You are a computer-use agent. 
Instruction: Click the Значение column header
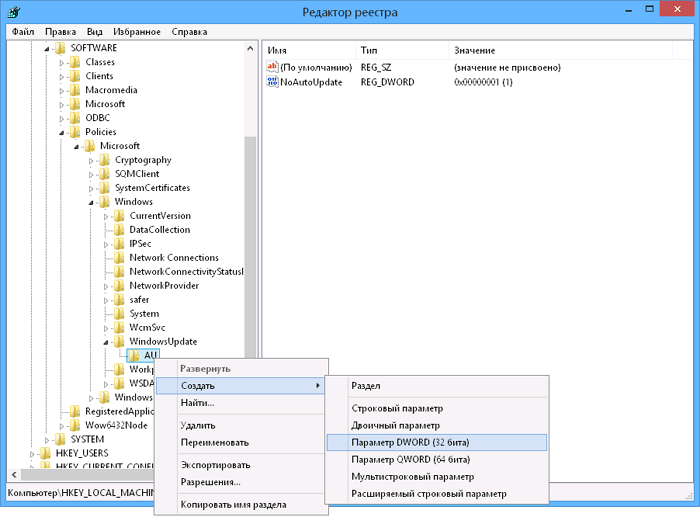(473, 49)
